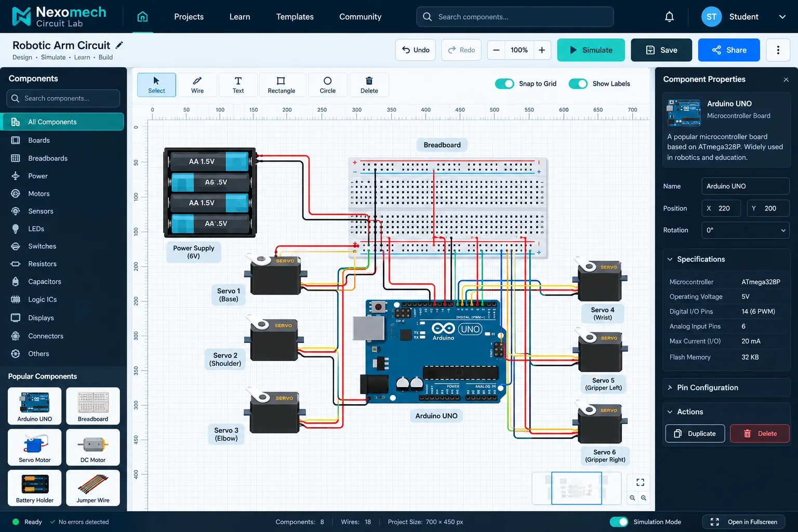This screenshot has width=798, height=532.
Task: Open the Sensors component category
Action: [x=63, y=211]
